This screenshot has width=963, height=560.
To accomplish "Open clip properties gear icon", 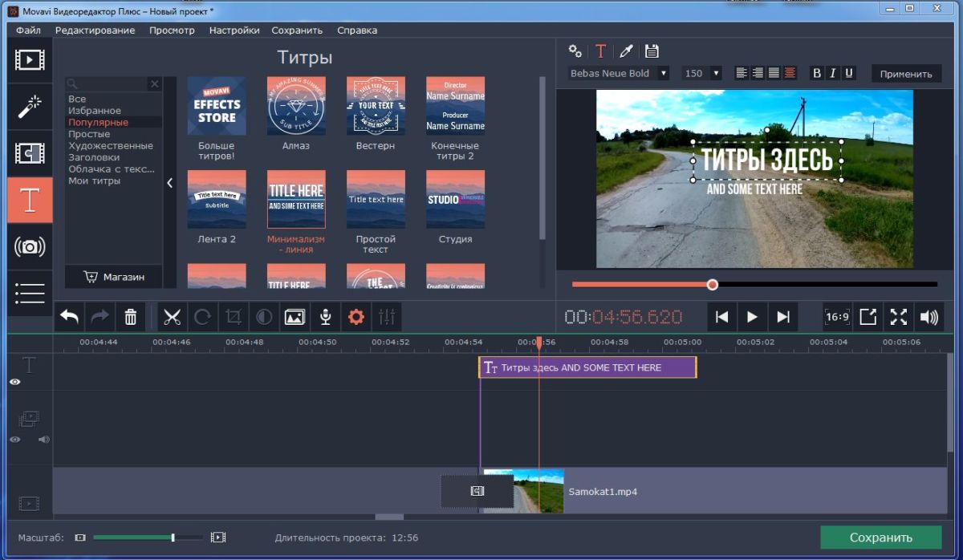I will tap(356, 317).
